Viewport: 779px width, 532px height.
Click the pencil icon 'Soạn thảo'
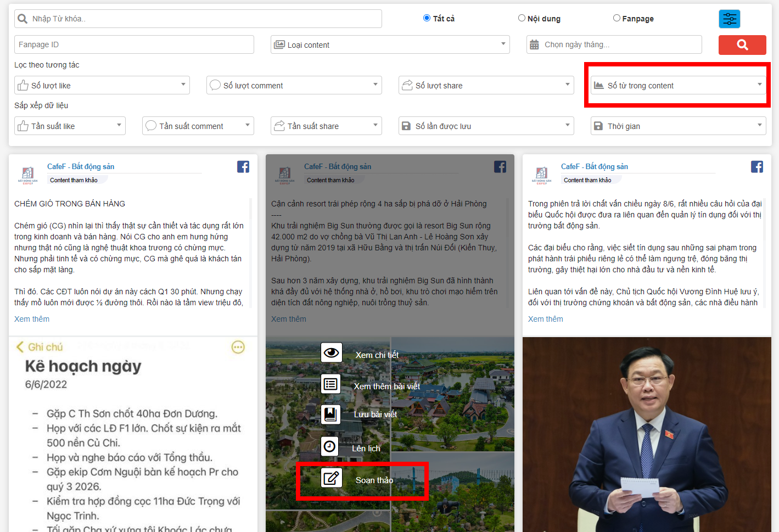coord(331,478)
